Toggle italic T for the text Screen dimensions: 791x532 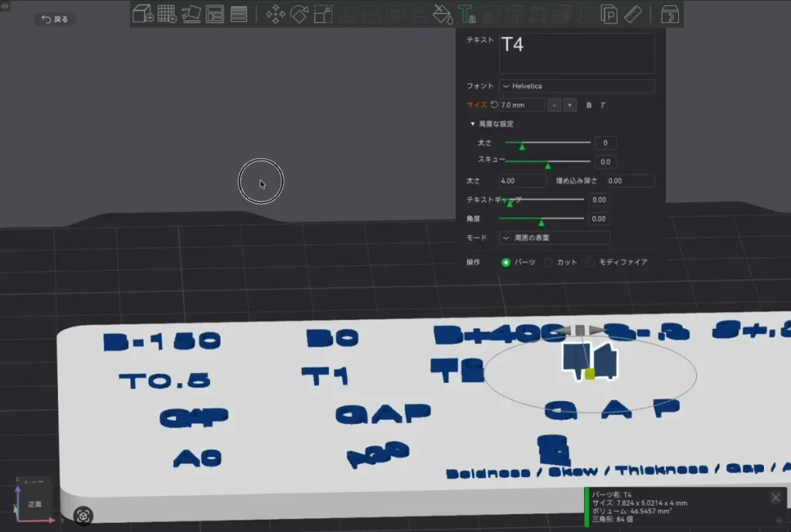603,105
